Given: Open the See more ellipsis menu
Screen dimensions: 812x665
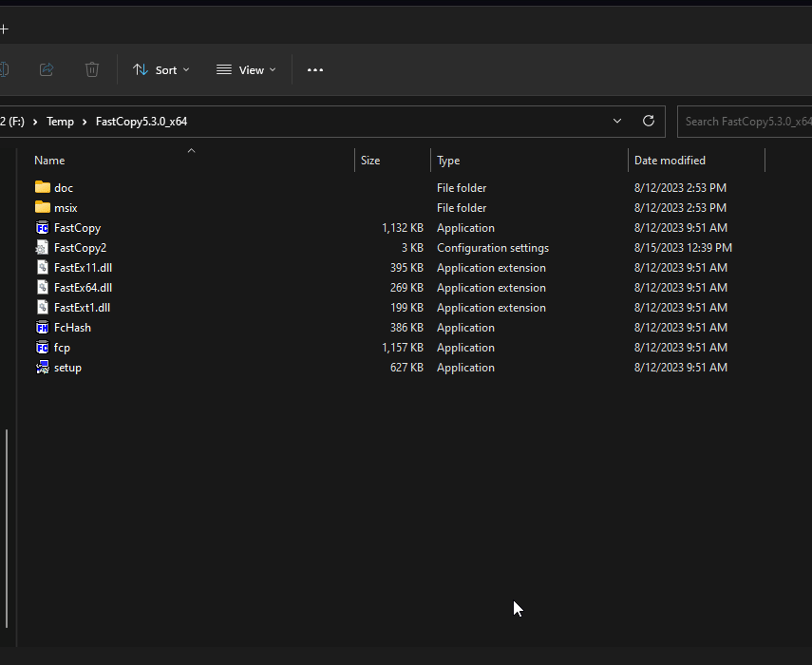Looking at the screenshot, I should 315,70.
